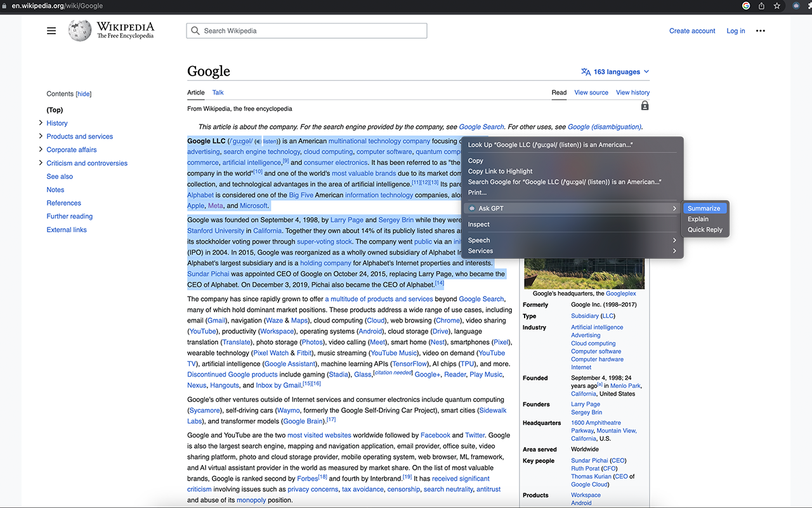
Task: Select Copy Link to Highlight
Action: (501, 171)
